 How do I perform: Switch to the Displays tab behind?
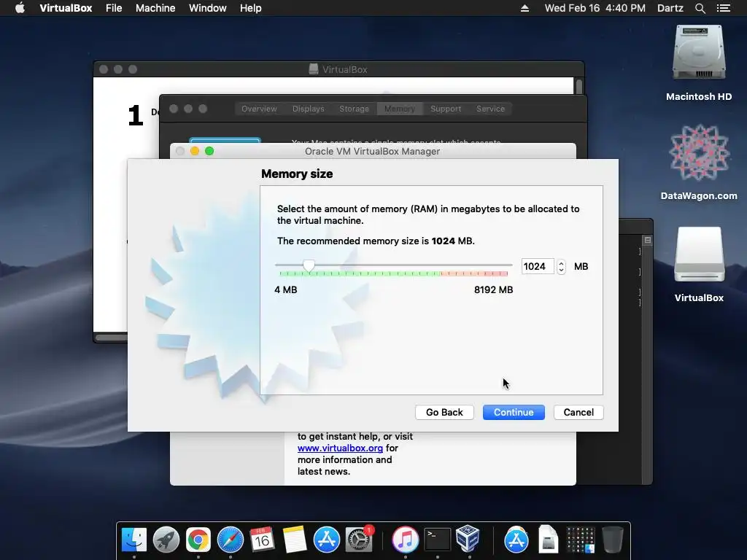pyautogui.click(x=309, y=109)
